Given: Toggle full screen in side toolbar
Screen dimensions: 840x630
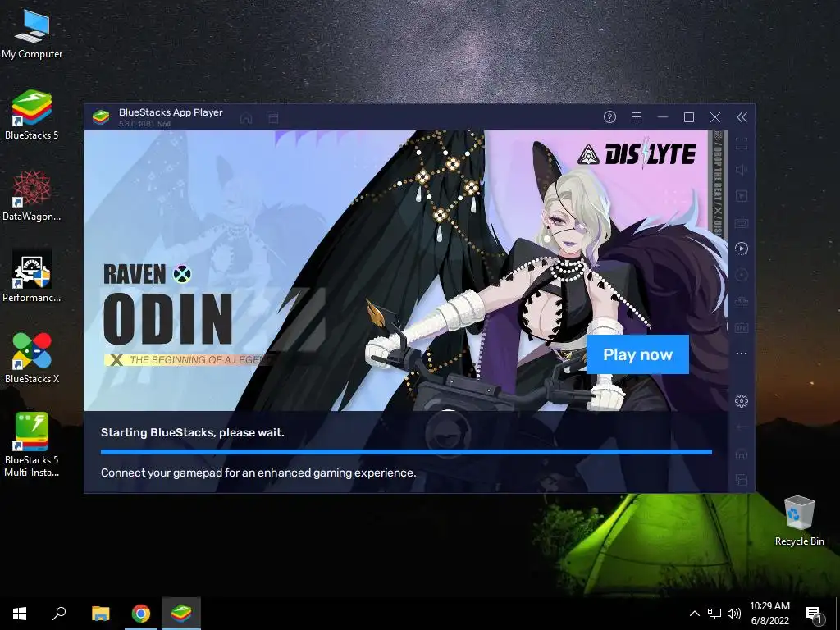Looking at the screenshot, I should 742,144.
